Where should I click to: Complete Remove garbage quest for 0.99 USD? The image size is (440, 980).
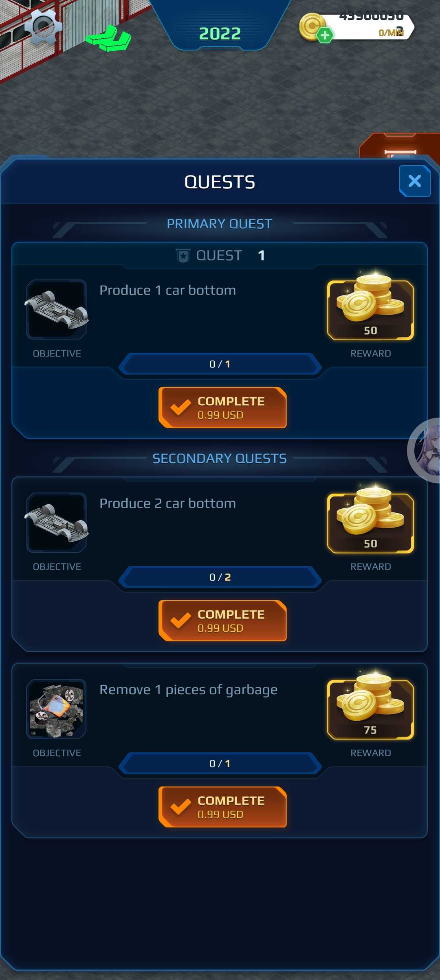222,807
